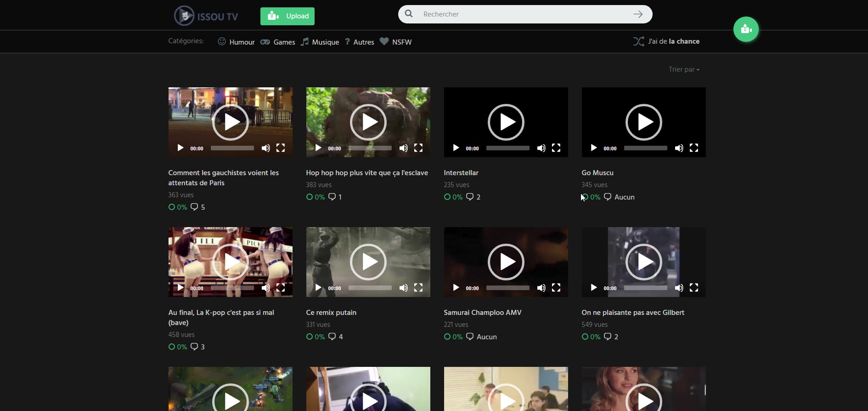This screenshot has width=868, height=411.
Task: Click the shuffle icon beside J'ai de la chance
Action: pos(638,41)
